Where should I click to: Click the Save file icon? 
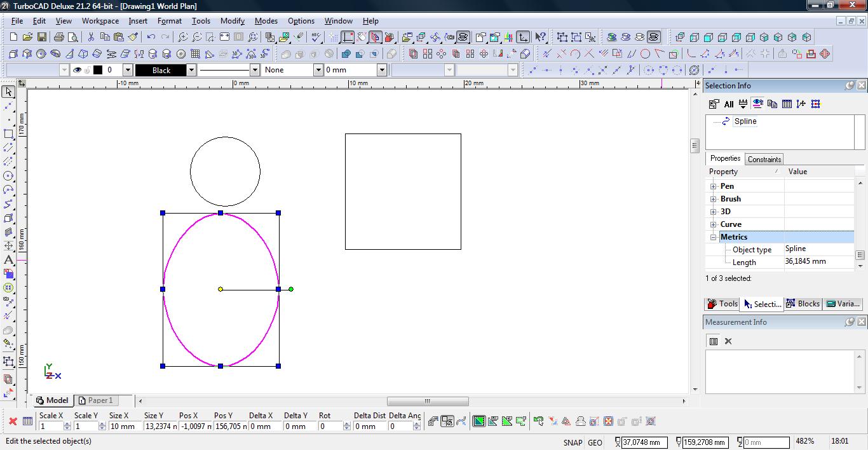(42, 37)
